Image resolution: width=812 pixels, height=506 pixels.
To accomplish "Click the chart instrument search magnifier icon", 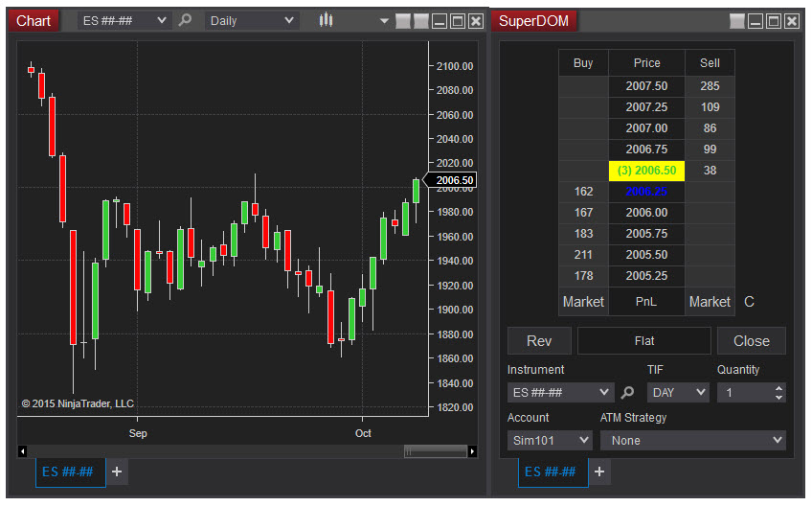I will pos(186,20).
